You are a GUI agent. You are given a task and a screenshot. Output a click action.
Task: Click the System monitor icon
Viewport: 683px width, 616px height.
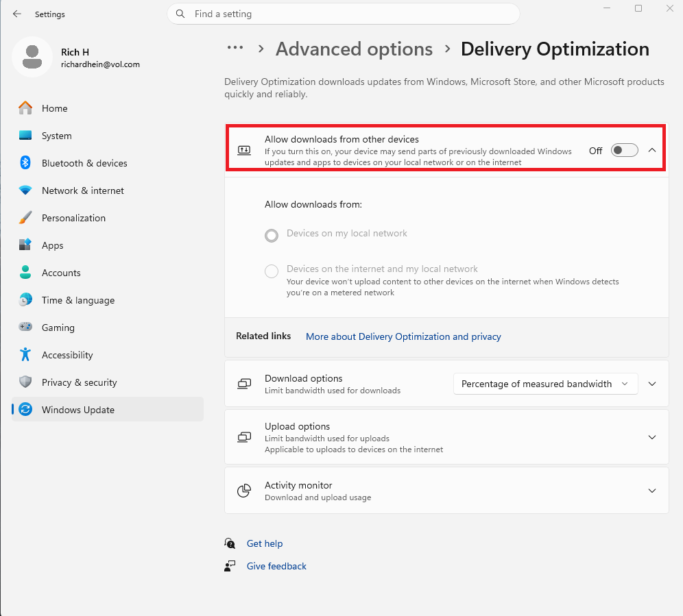(25, 136)
